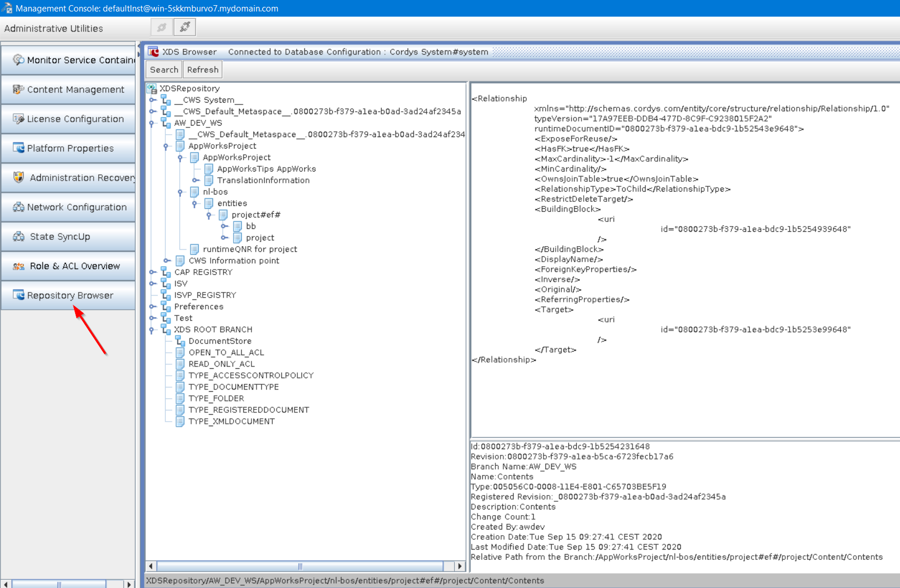This screenshot has width=900, height=588.
Task: Click the document icon beside runtimeQNR for project
Action: [x=195, y=249]
